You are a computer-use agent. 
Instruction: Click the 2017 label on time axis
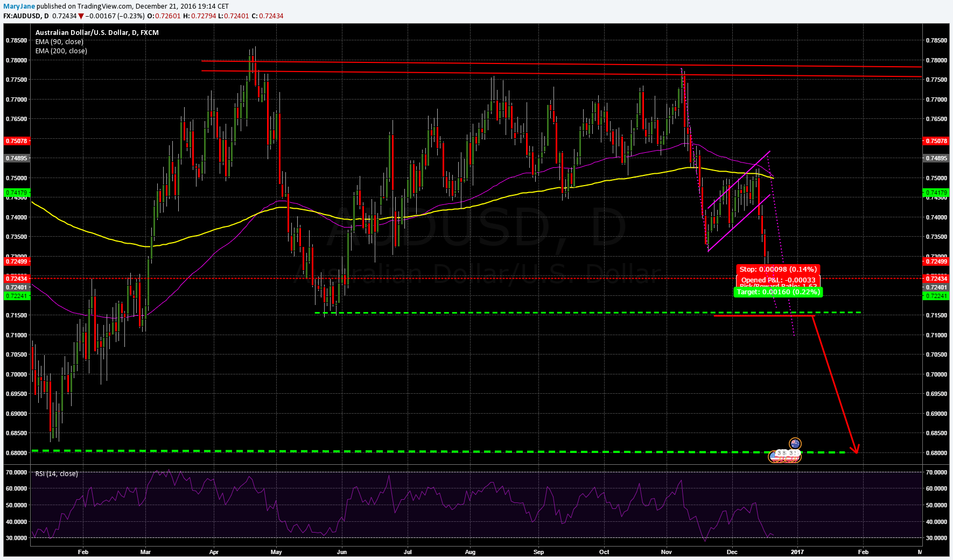[x=797, y=552]
